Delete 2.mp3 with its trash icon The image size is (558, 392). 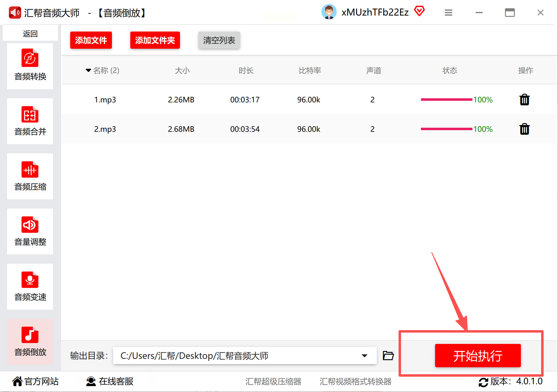pos(524,129)
